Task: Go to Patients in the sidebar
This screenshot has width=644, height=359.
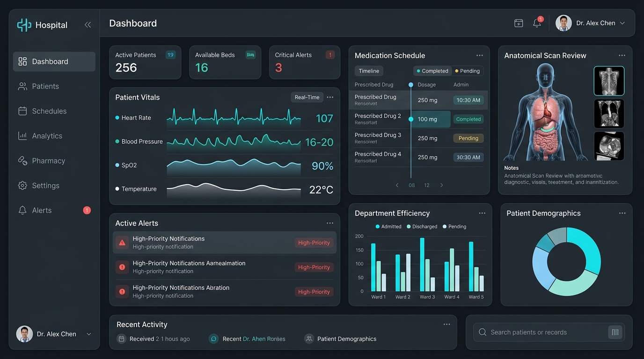Action: click(54, 86)
